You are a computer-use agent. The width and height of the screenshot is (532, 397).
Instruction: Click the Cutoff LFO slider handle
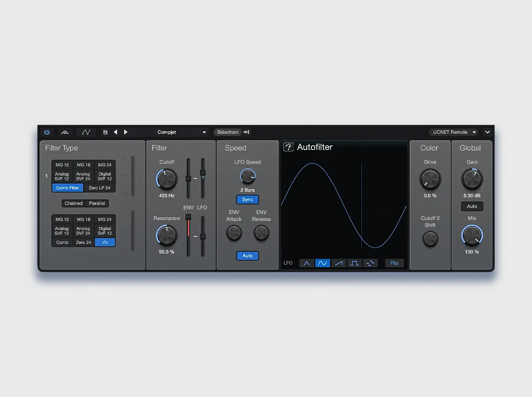[203, 173]
